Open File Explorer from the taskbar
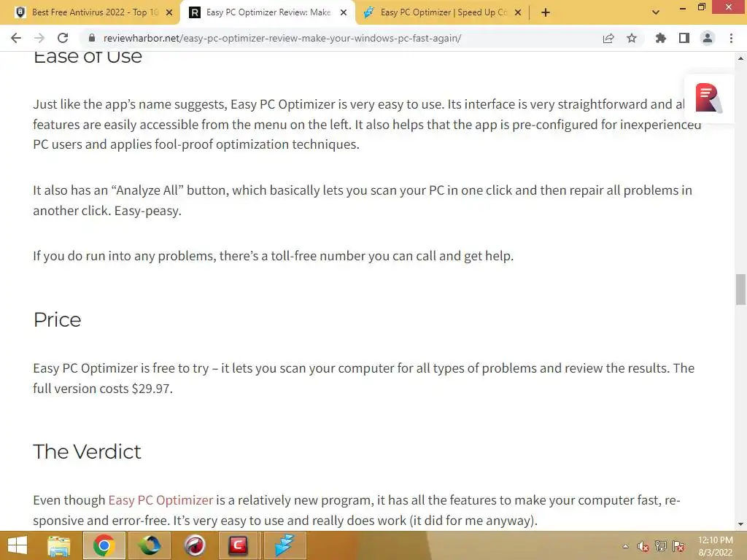This screenshot has height=560, width=747. pyautogui.click(x=58, y=545)
